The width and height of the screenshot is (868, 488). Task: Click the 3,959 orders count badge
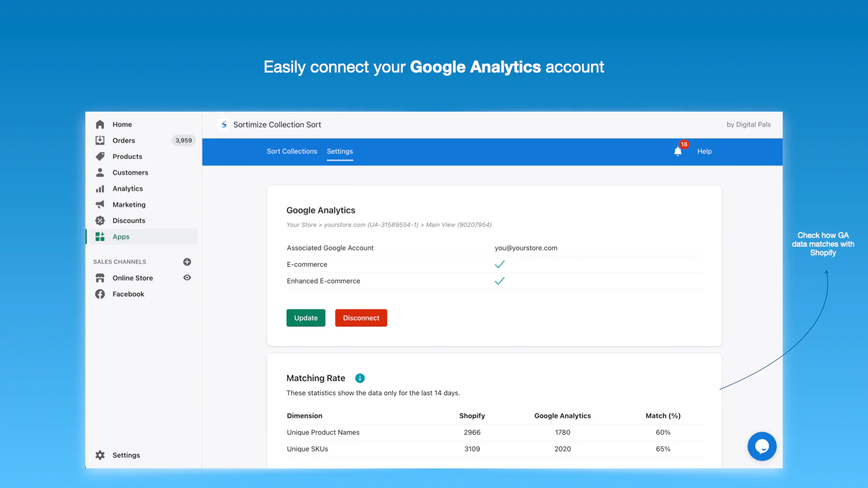(x=183, y=140)
